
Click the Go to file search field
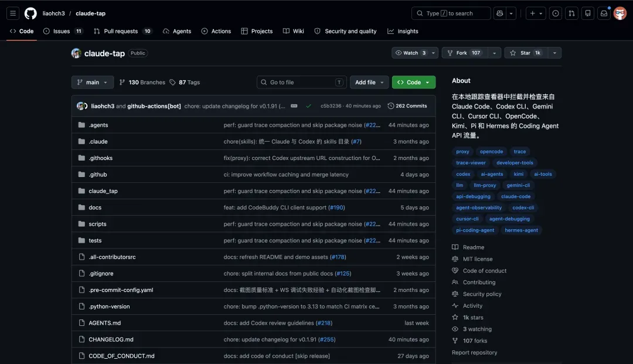coord(302,82)
